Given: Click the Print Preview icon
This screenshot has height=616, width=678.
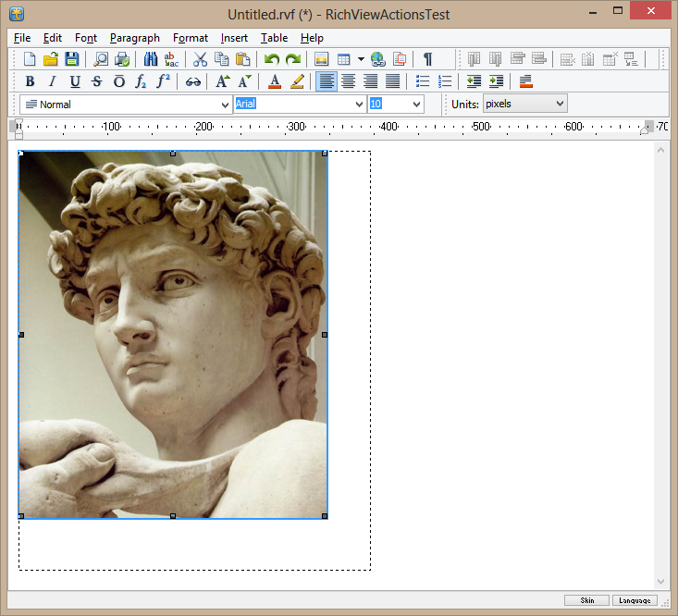Looking at the screenshot, I should (101, 59).
